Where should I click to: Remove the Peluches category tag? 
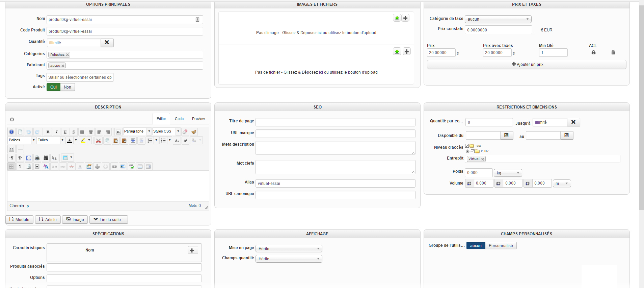click(68, 55)
